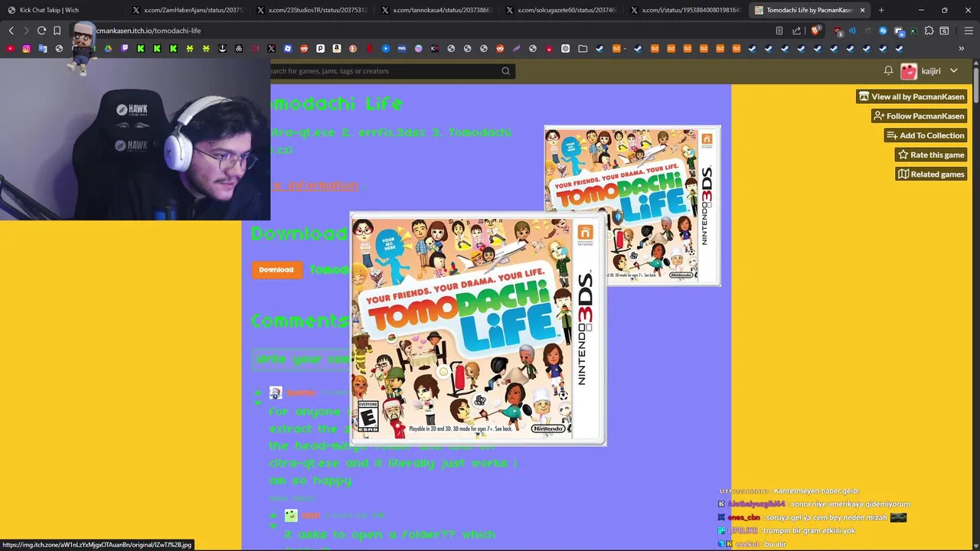
Task: Switch to the x.com/i/status tab
Action: pos(685,10)
